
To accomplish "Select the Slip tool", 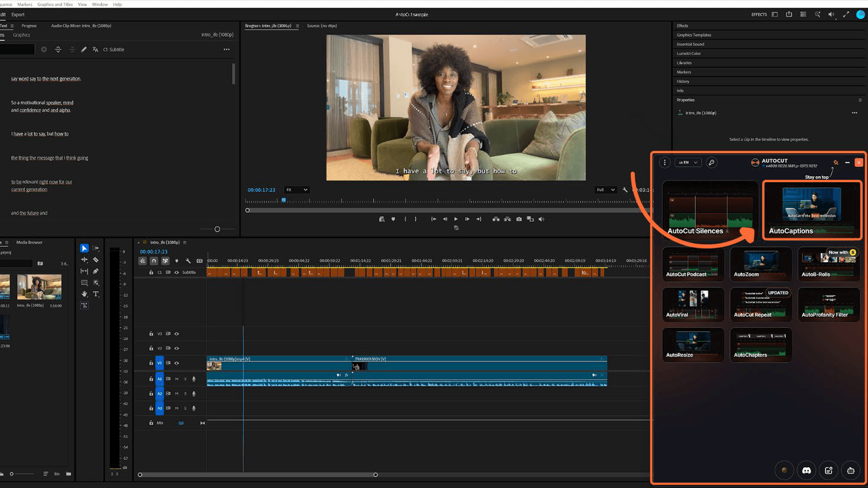I will tap(84, 271).
